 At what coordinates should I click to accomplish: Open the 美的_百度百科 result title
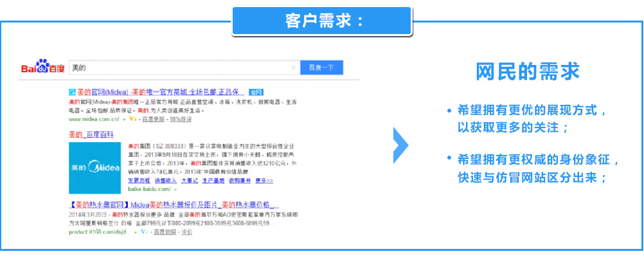click(91, 134)
